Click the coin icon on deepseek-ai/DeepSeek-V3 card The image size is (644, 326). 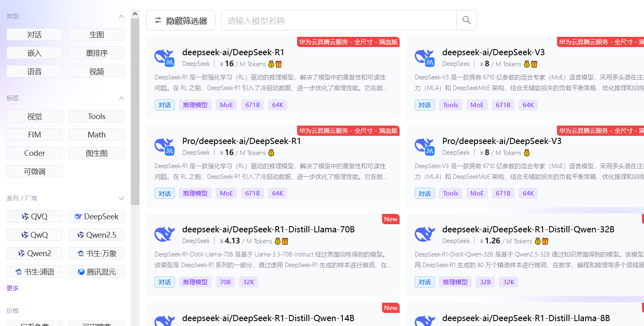(x=527, y=64)
